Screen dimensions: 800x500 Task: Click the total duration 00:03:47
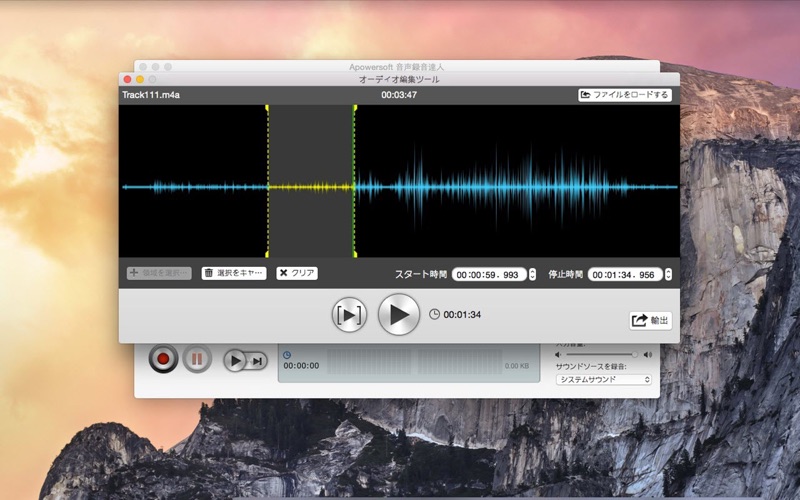click(399, 95)
